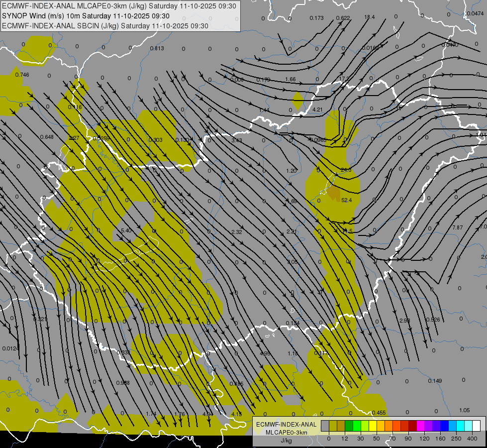This screenshot has width=487, height=448.
Task: Click legend tick label 120
Action: coord(424,439)
